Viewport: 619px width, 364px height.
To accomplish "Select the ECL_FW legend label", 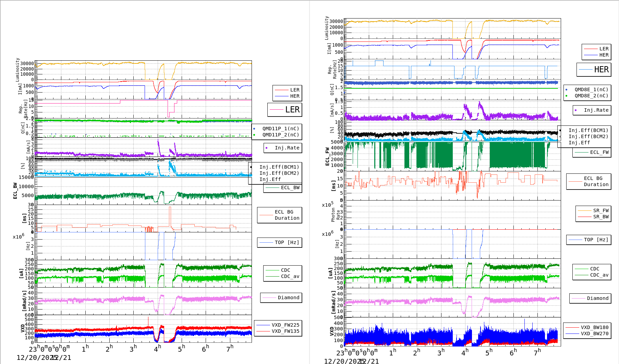I will [x=599, y=152].
